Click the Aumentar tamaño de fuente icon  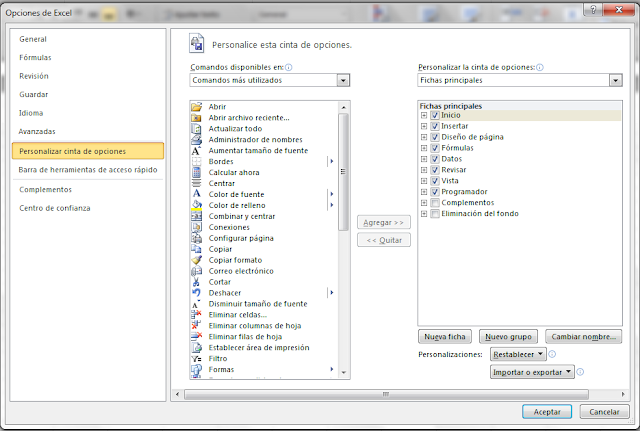point(197,151)
